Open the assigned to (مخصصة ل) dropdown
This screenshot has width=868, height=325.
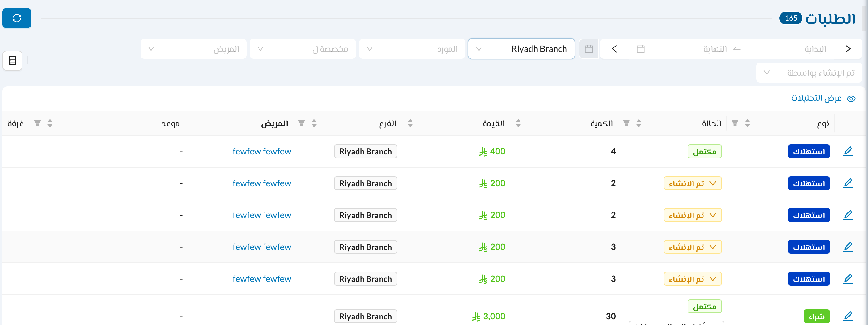303,49
